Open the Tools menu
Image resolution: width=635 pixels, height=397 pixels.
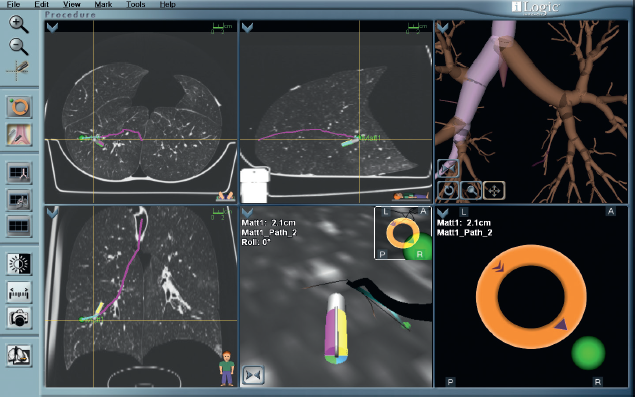pyautogui.click(x=135, y=4)
